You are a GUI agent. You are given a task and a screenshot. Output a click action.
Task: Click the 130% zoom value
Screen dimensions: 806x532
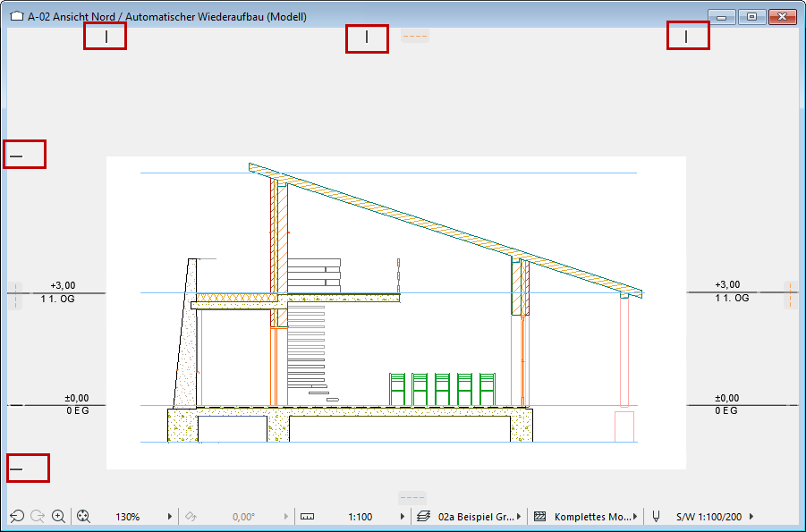pos(127,517)
